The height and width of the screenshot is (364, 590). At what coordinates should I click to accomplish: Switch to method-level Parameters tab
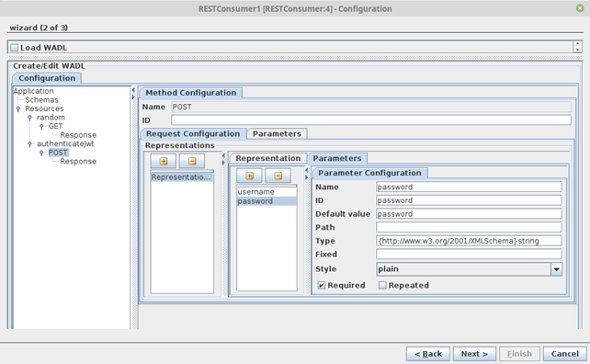pyautogui.click(x=277, y=133)
